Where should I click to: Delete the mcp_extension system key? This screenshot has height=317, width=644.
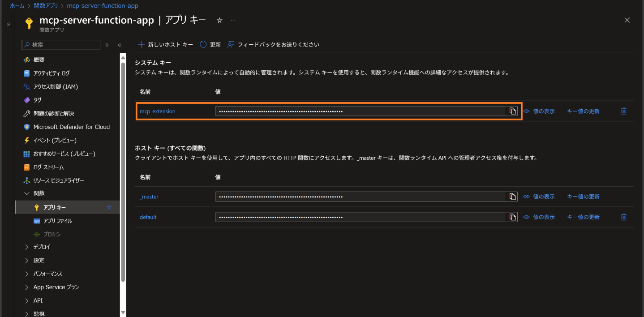click(x=623, y=111)
